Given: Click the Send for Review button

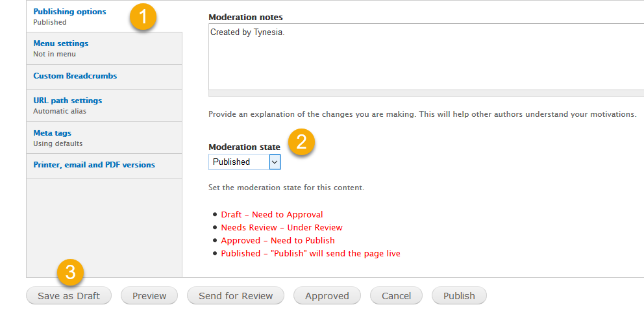Looking at the screenshot, I should pyautogui.click(x=236, y=296).
